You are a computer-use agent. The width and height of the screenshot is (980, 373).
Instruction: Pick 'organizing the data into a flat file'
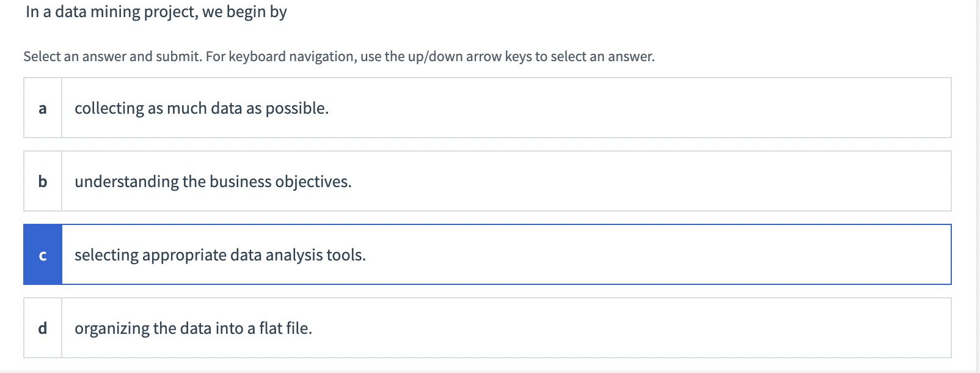click(x=193, y=328)
